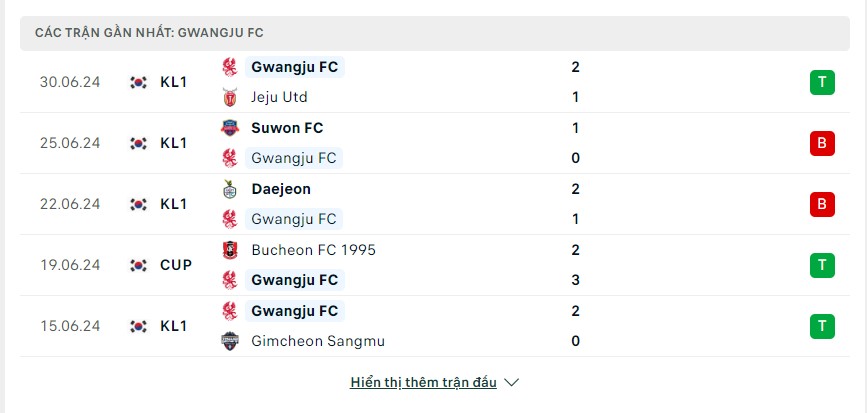
Task: Click the Các trận gần nhất header bar
Action: point(435,33)
